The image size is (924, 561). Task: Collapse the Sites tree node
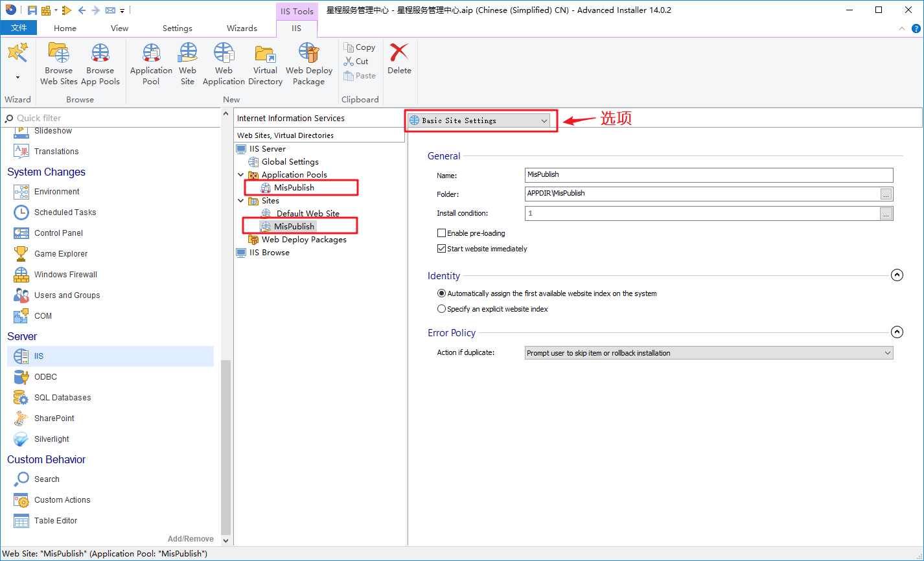[241, 201]
